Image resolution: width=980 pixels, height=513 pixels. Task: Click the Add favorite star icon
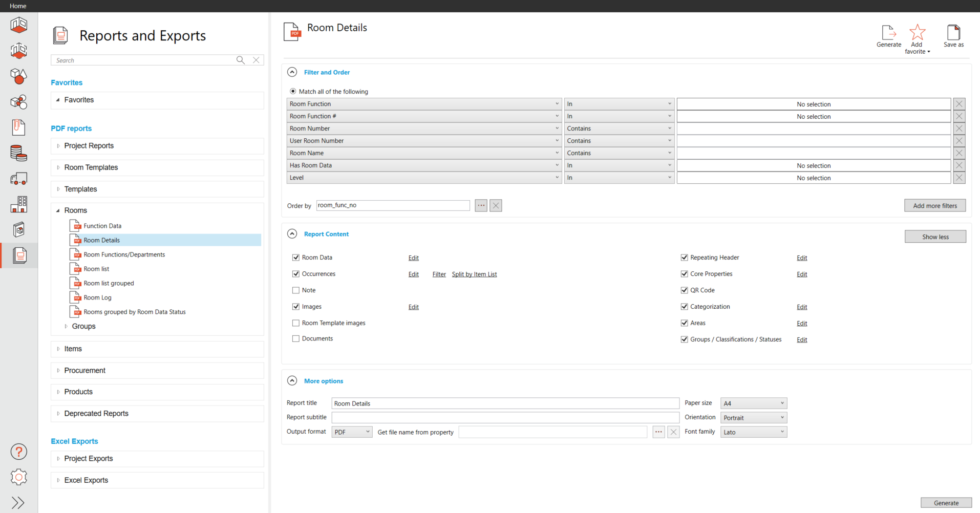click(x=917, y=33)
